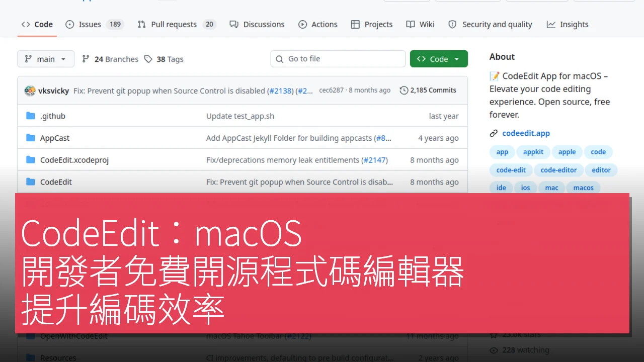Click the Insights graph icon
The height and width of the screenshot is (362, 644).
(x=551, y=24)
